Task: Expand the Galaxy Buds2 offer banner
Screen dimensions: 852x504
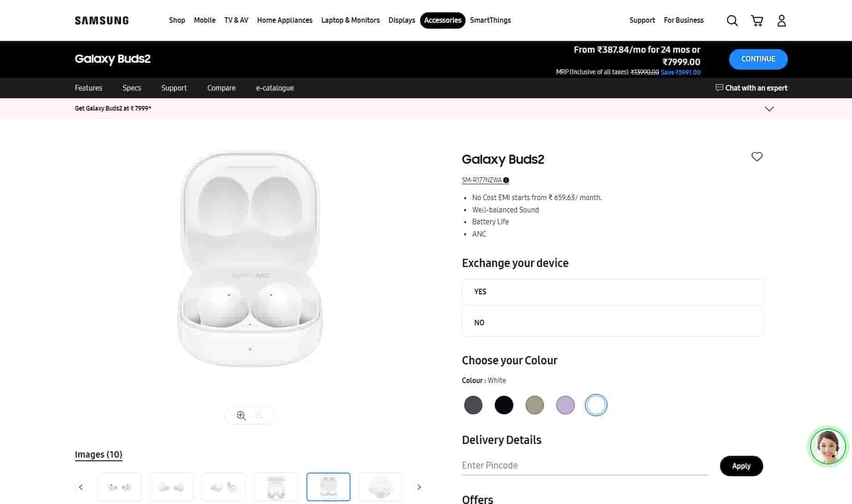Action: click(769, 109)
